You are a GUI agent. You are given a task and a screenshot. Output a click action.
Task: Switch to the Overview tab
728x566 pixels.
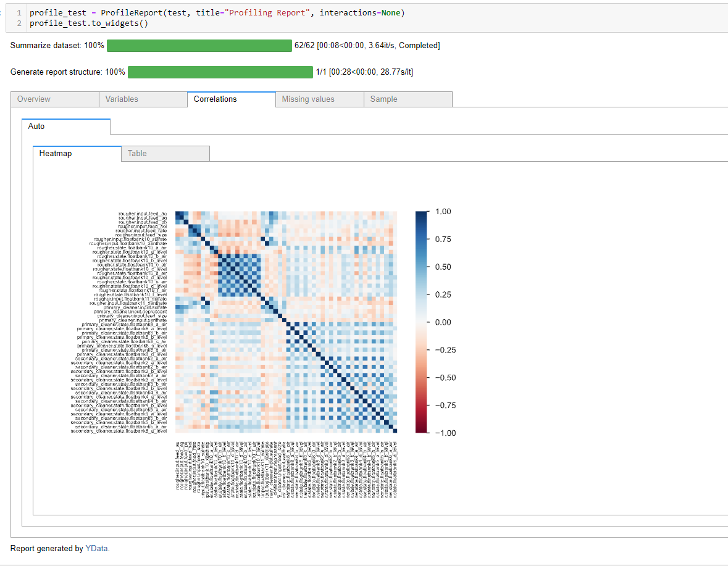[x=33, y=99]
